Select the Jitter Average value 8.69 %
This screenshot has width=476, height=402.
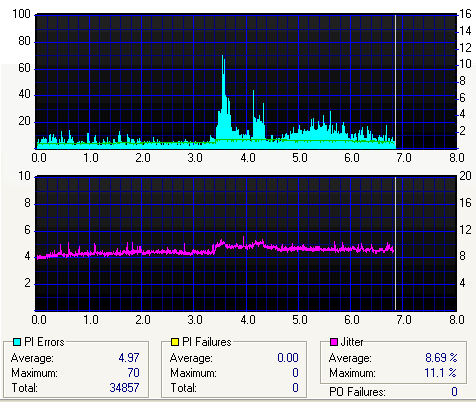point(441,358)
